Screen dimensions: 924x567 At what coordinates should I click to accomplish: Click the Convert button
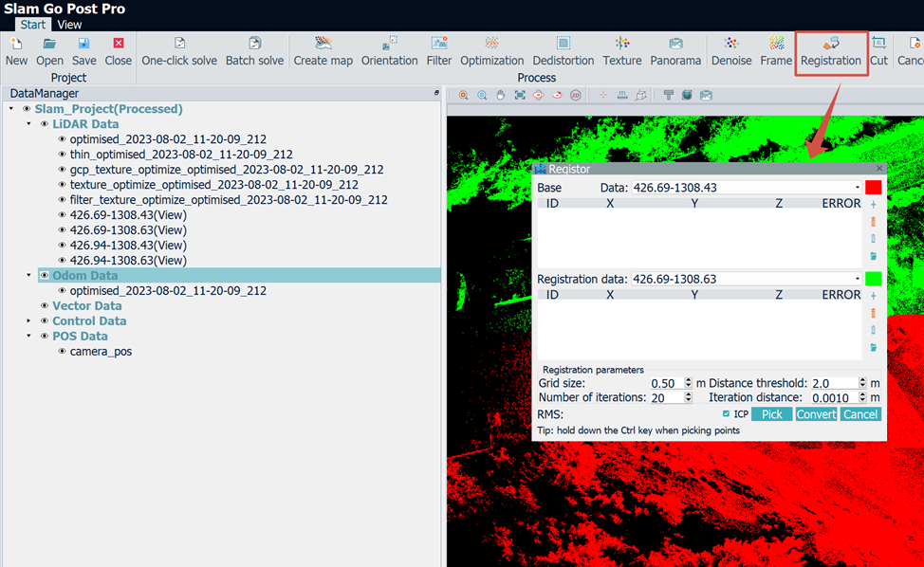coord(816,414)
